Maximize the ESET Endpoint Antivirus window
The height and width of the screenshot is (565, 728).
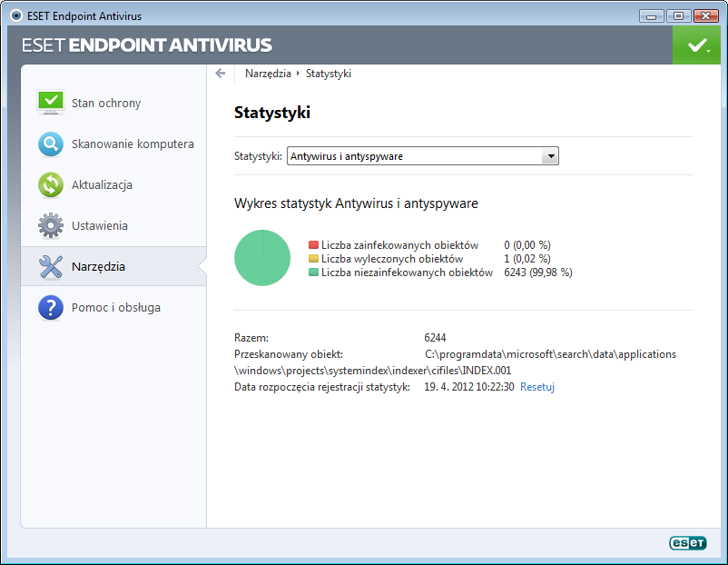tap(678, 16)
